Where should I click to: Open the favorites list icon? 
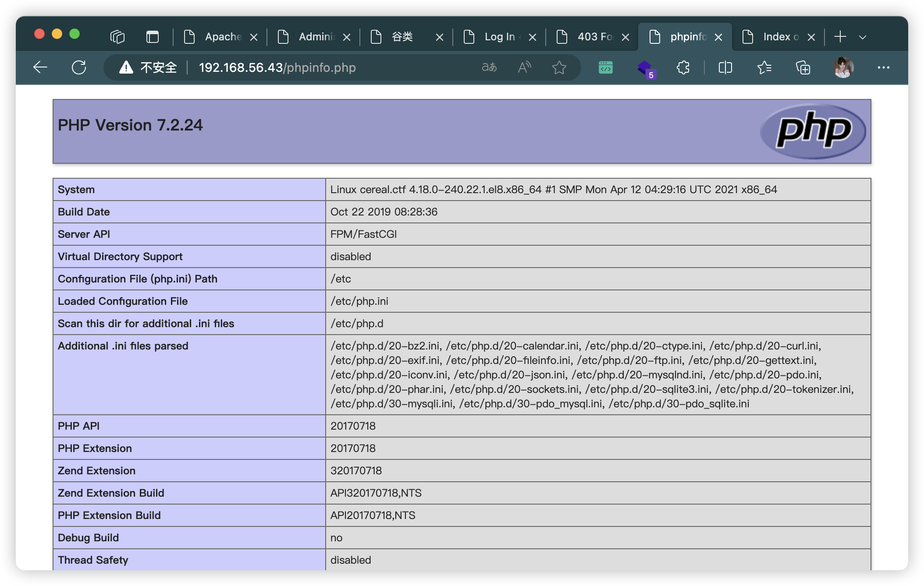pyautogui.click(x=764, y=67)
